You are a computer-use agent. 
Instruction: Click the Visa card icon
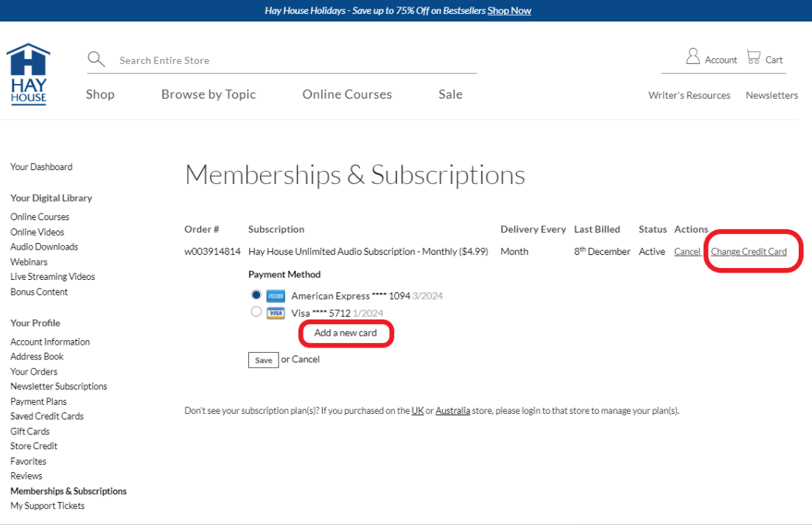tap(276, 314)
